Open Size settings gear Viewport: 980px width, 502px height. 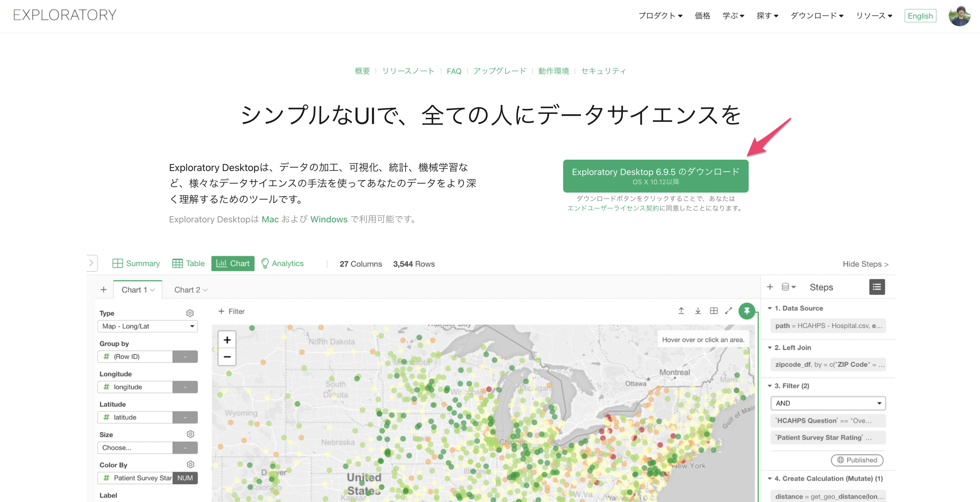(x=190, y=434)
